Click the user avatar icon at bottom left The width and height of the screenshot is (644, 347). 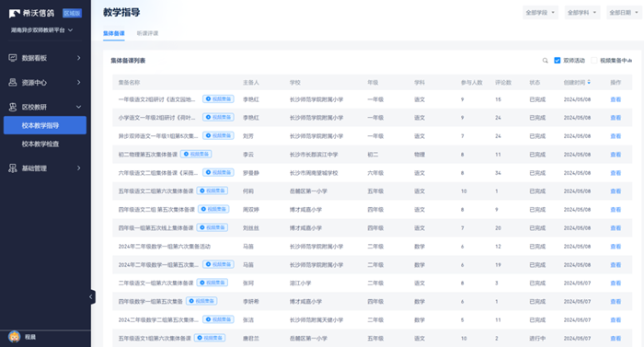point(15,337)
